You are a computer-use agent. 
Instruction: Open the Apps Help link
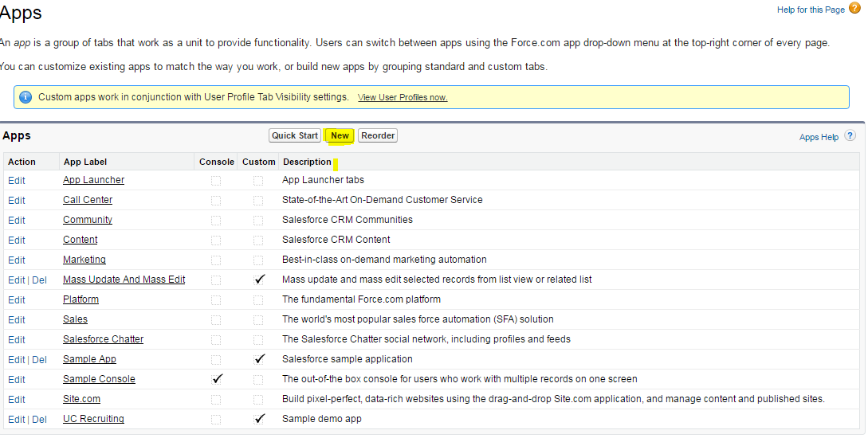pyautogui.click(x=819, y=137)
